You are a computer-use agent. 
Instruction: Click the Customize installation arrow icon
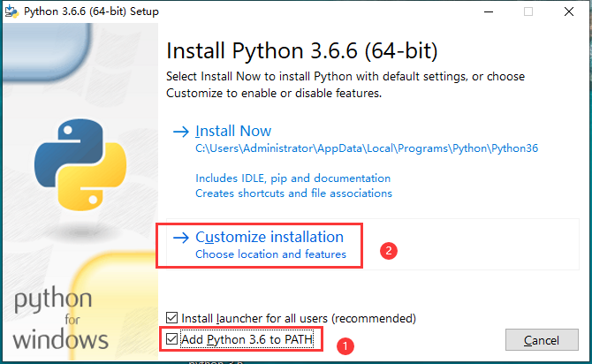(181, 238)
